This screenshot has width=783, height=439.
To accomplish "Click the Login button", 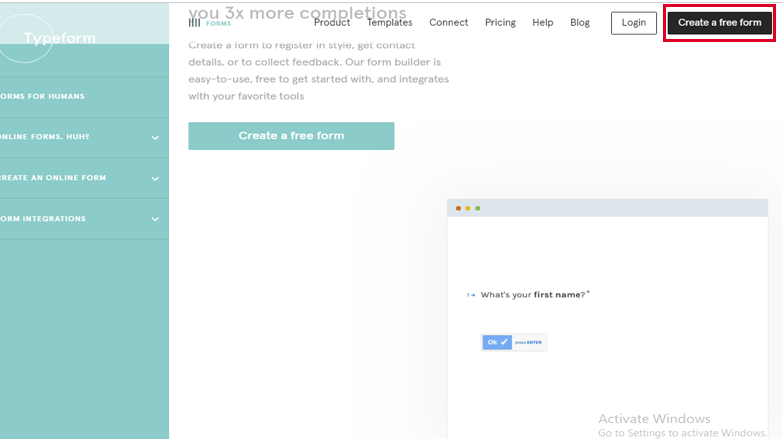I will 634,23.
